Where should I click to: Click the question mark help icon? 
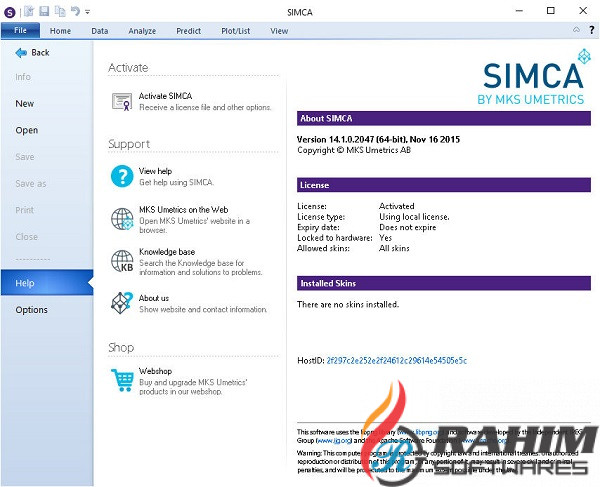pos(591,30)
